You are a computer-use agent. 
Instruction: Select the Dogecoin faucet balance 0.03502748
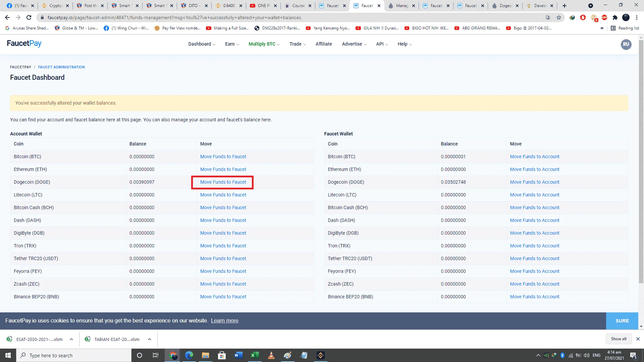453,182
